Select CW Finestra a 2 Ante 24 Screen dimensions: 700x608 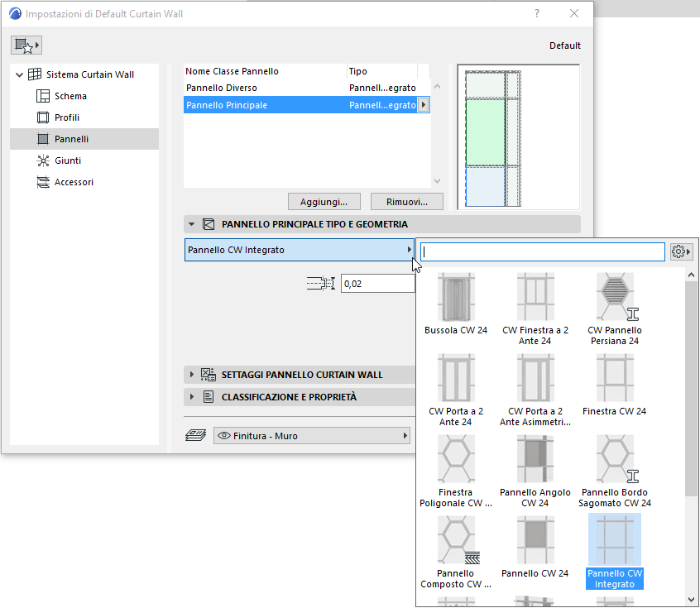[x=535, y=309]
